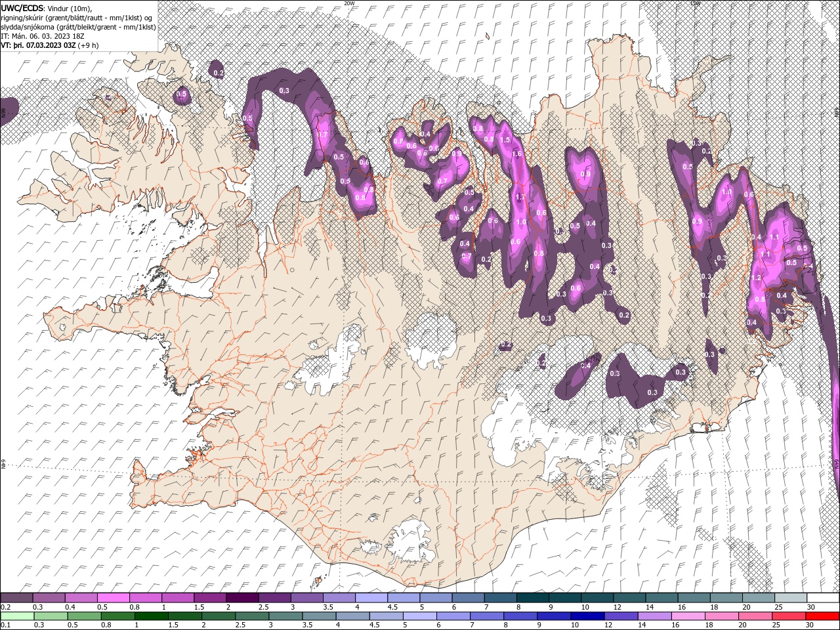The image size is (840, 630).
Task: Click the "1.2" snowfall value on the map
Action: coord(756,278)
